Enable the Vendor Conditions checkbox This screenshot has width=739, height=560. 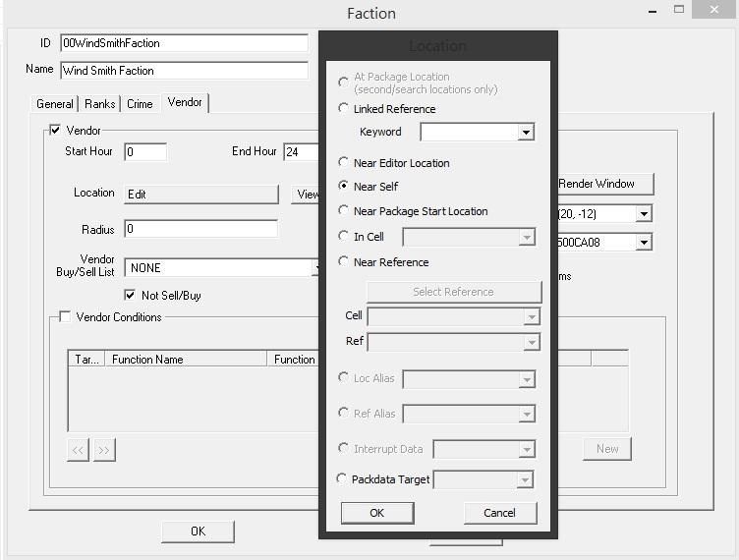click(x=65, y=316)
